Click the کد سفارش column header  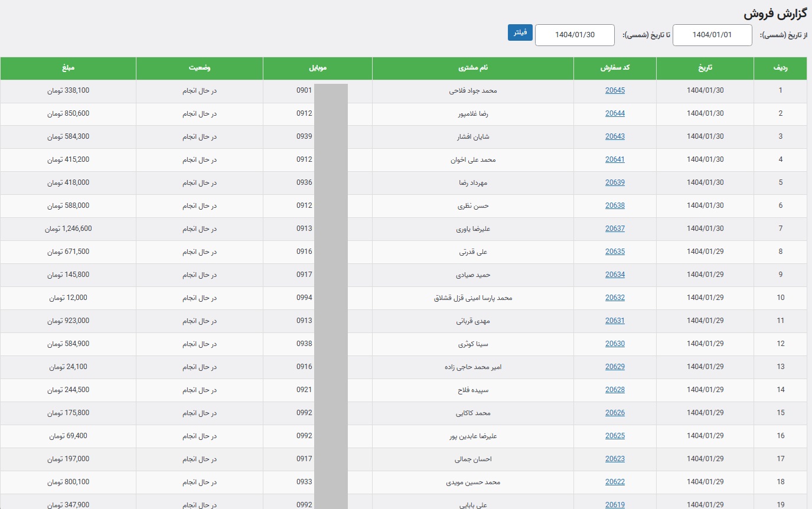pos(615,68)
